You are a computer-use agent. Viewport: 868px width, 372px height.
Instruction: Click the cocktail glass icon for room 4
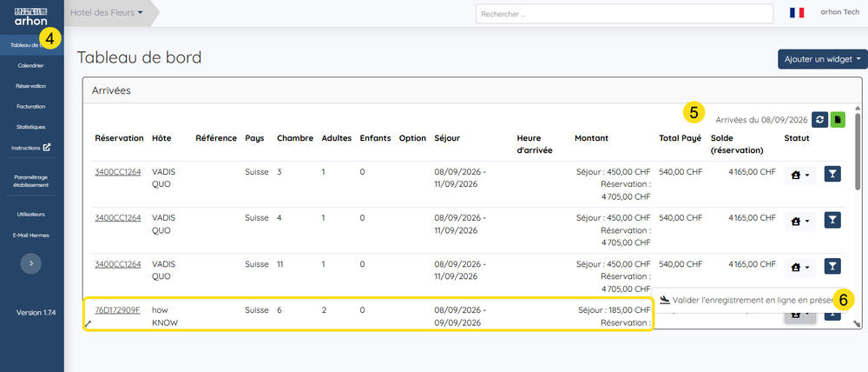coord(832,221)
